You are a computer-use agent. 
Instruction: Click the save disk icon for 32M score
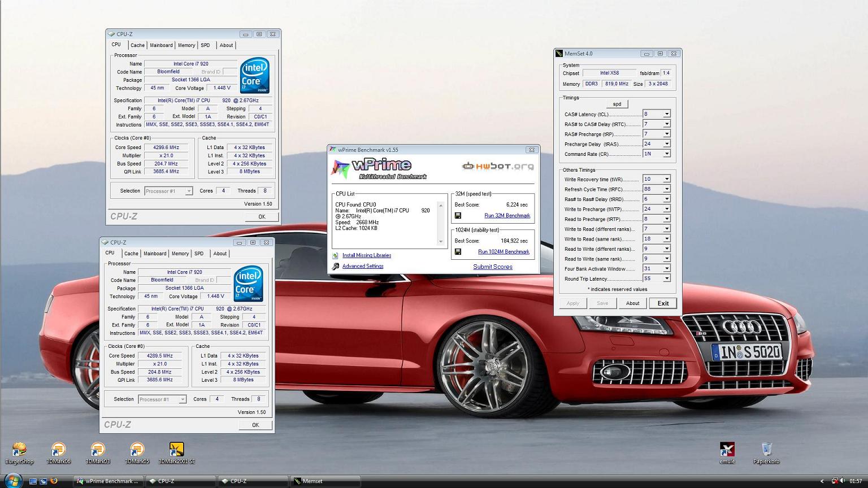point(458,216)
